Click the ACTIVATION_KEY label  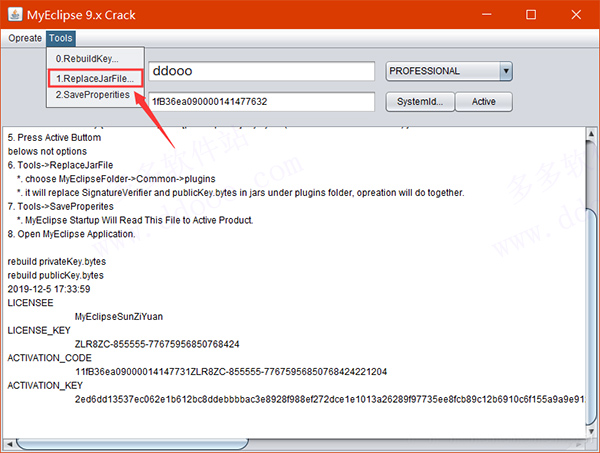[x=45, y=386]
